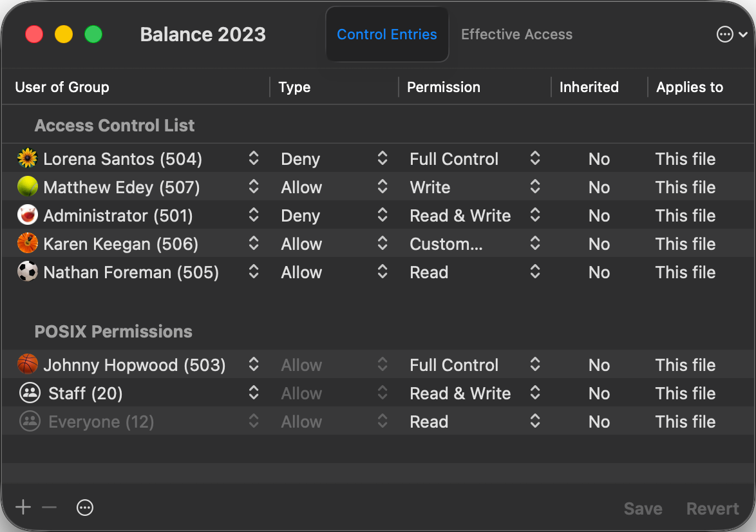Image resolution: width=756 pixels, height=532 pixels.
Task: Open Type dropdown for Lorena Santos
Action: (383, 158)
